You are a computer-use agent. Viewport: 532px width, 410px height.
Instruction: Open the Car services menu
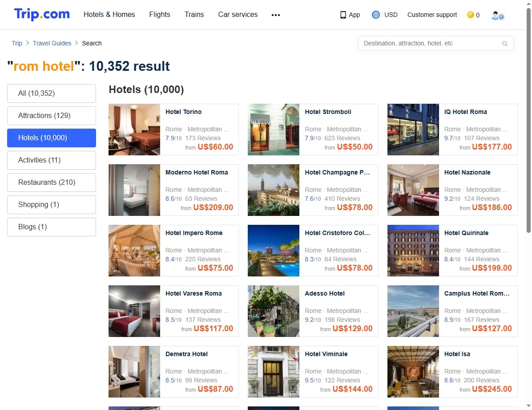238,15
